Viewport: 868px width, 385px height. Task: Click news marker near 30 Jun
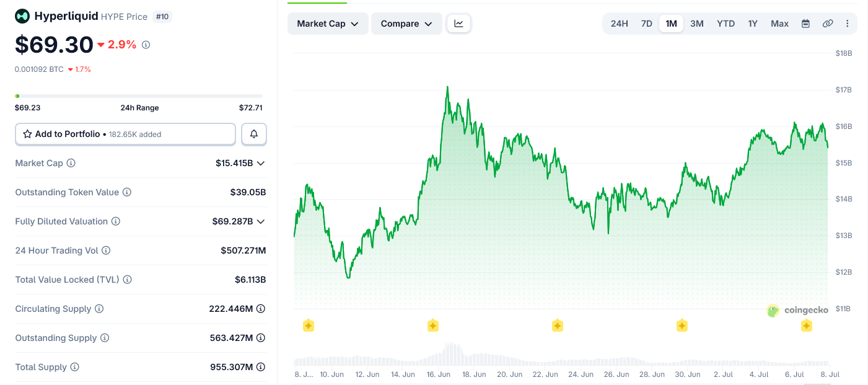(682, 325)
